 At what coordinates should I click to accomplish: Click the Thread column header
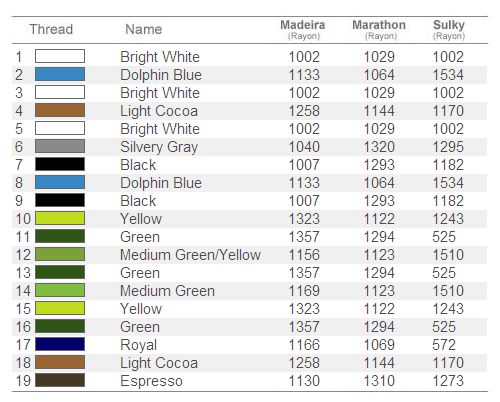(51, 29)
